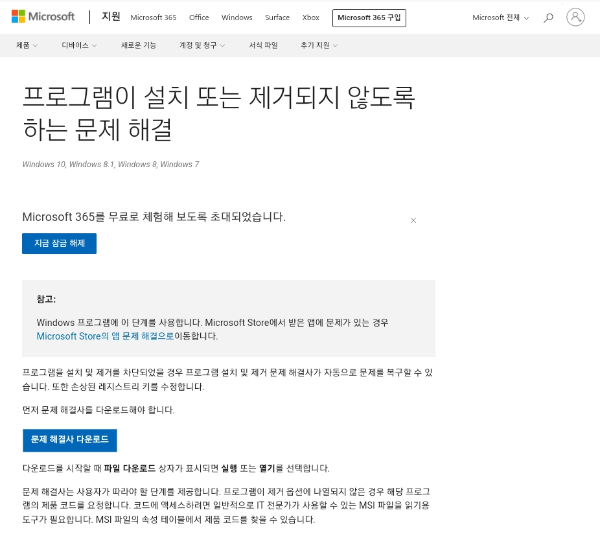Expand the 계정 및 청구 menu
This screenshot has height=541, width=600.
coord(202,46)
